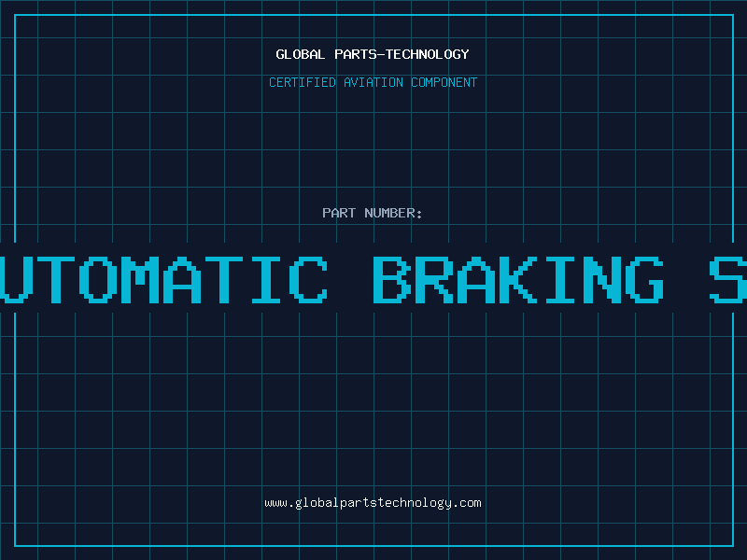Click "www" at the start of the URL
The width and height of the screenshot is (747, 560).
276,503
